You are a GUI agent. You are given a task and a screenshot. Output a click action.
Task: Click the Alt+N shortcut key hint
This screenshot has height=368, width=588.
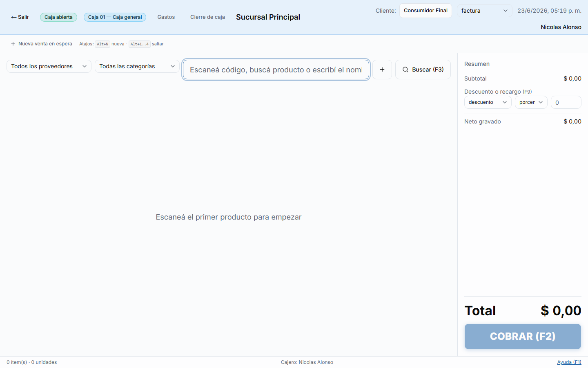[x=102, y=44]
